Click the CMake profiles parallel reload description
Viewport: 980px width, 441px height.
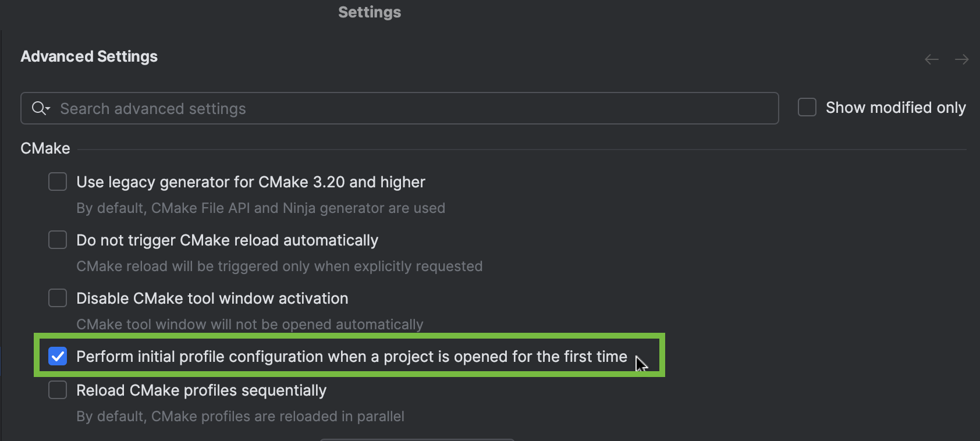[x=240, y=416]
